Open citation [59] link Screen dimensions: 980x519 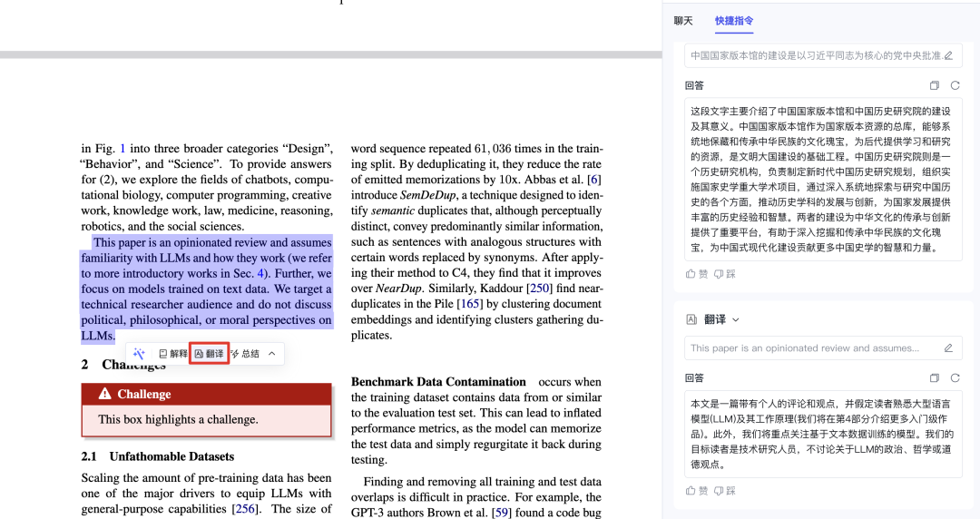[x=501, y=513]
